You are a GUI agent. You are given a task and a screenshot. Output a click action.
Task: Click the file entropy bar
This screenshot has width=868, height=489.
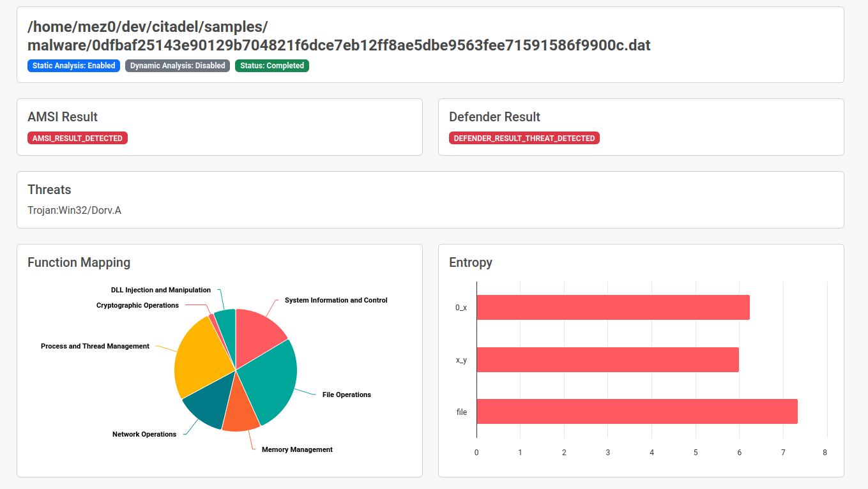coord(637,412)
